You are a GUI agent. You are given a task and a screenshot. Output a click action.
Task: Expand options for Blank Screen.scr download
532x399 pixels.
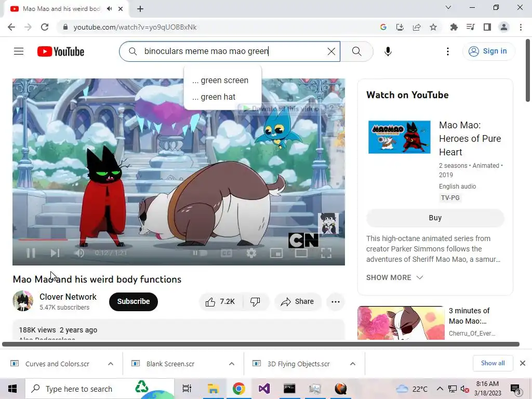pyautogui.click(x=232, y=364)
